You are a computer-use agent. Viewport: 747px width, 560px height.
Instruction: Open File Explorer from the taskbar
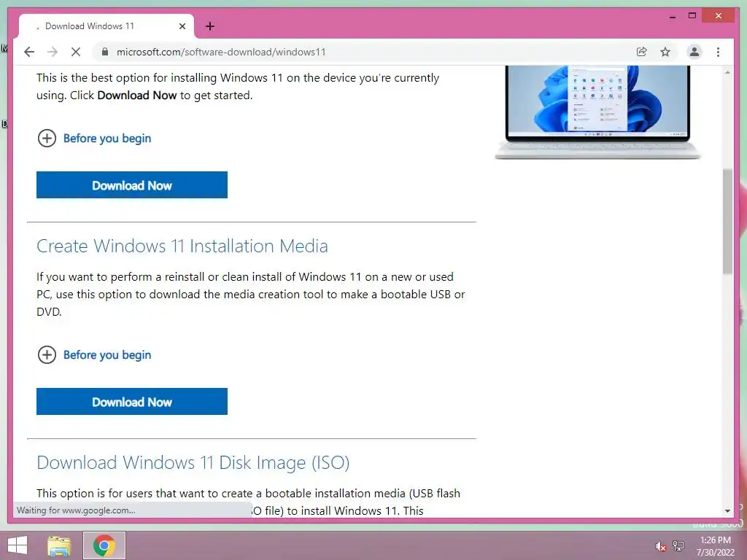click(x=59, y=545)
